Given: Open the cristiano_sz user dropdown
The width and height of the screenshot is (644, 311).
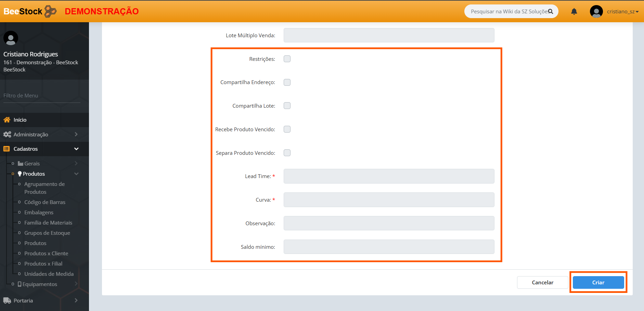Looking at the screenshot, I should 622,12.
